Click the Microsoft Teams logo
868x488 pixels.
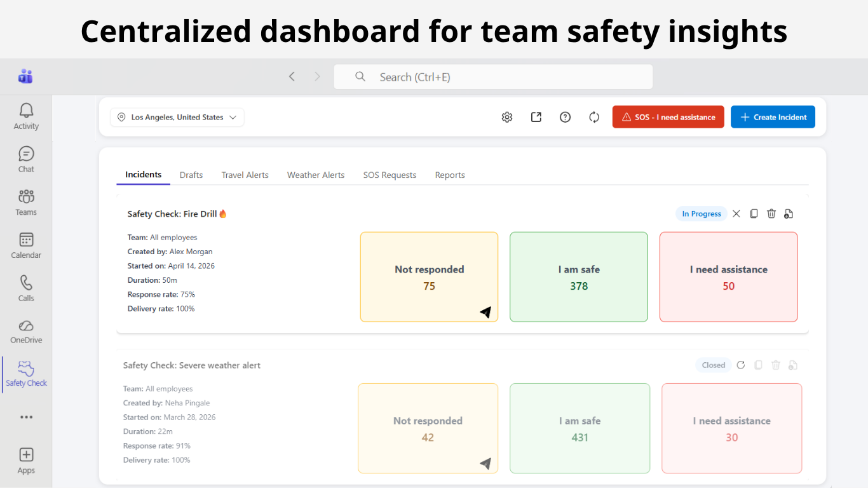(25, 77)
